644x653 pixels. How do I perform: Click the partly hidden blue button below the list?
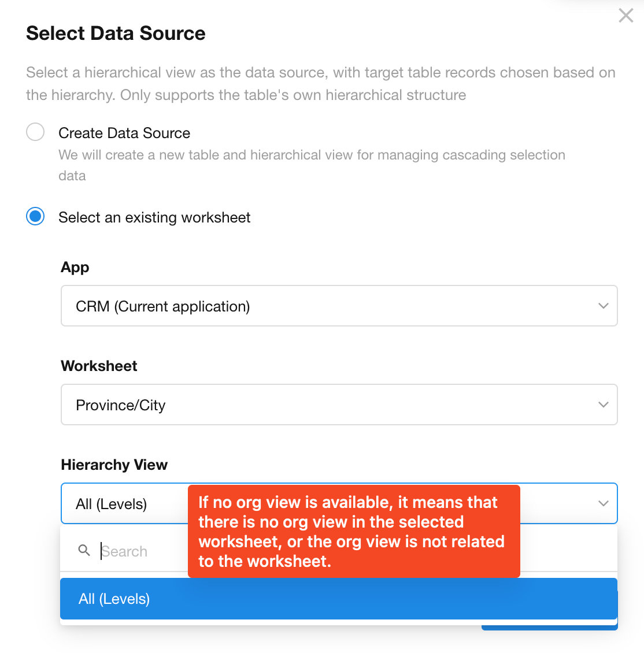549,626
